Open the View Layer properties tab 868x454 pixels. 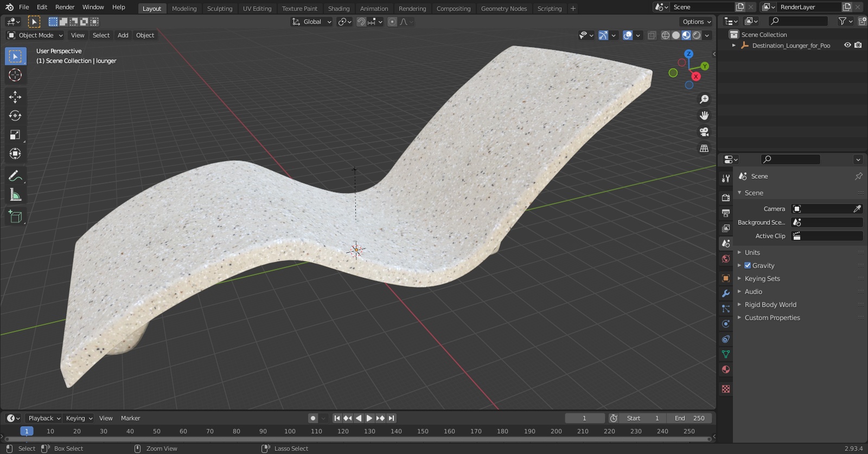725,228
